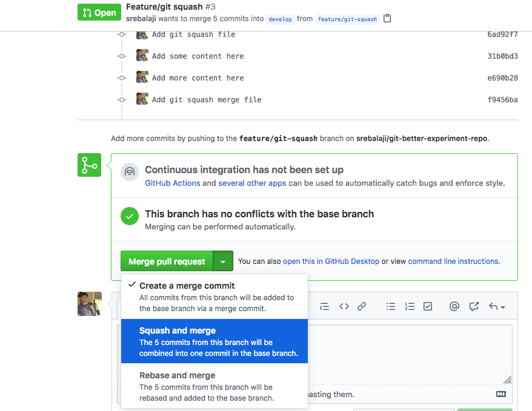Image resolution: width=532 pixels, height=411 pixels.
Task: Insert a code snippet using the code icon
Action: (344, 306)
